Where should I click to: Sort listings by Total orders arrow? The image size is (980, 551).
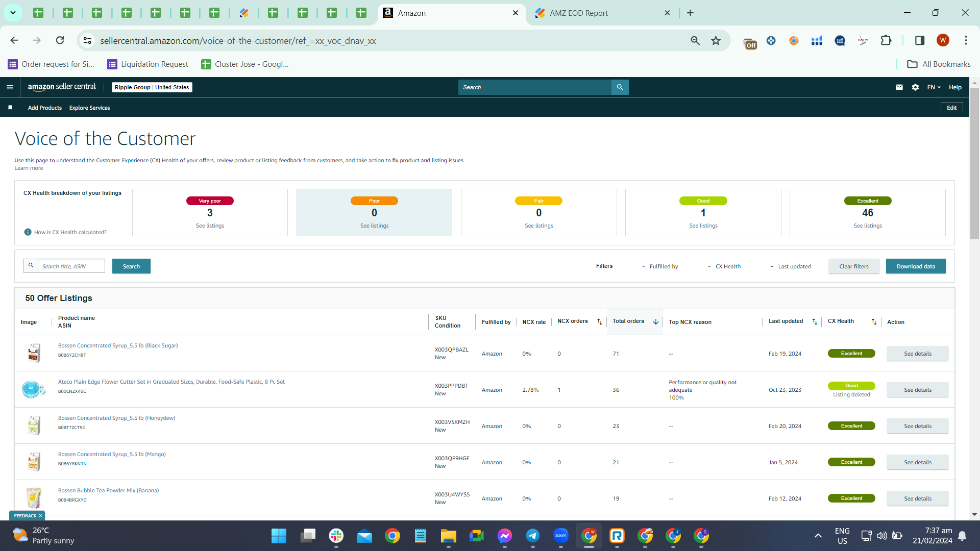pos(656,322)
